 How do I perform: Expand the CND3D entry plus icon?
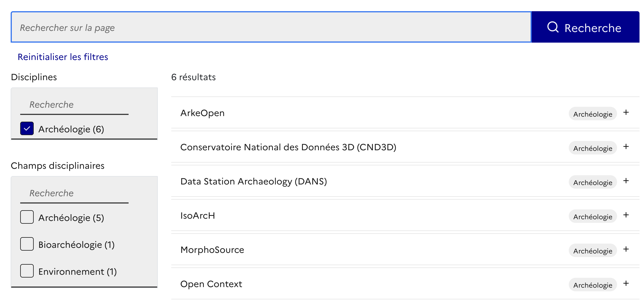[x=626, y=147]
